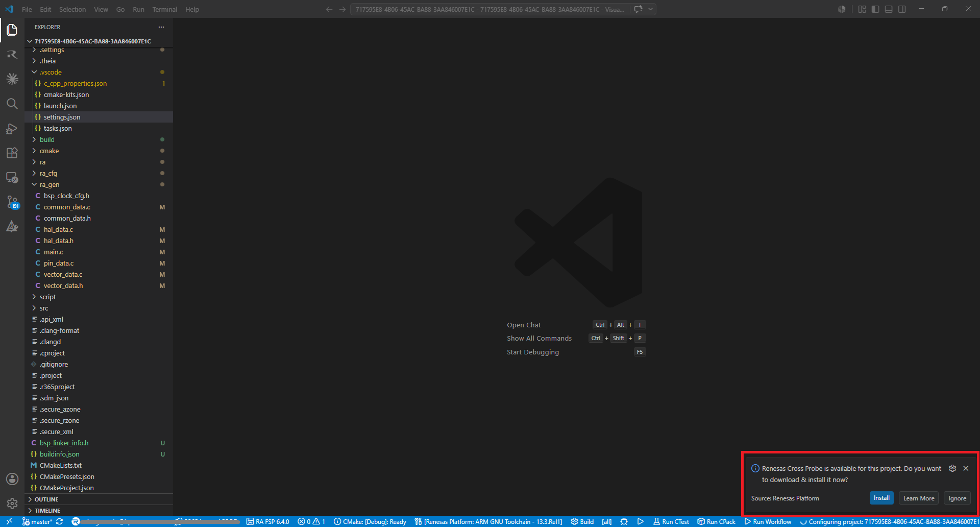Collapse the .vscode folder
980x527 pixels.
[99, 72]
